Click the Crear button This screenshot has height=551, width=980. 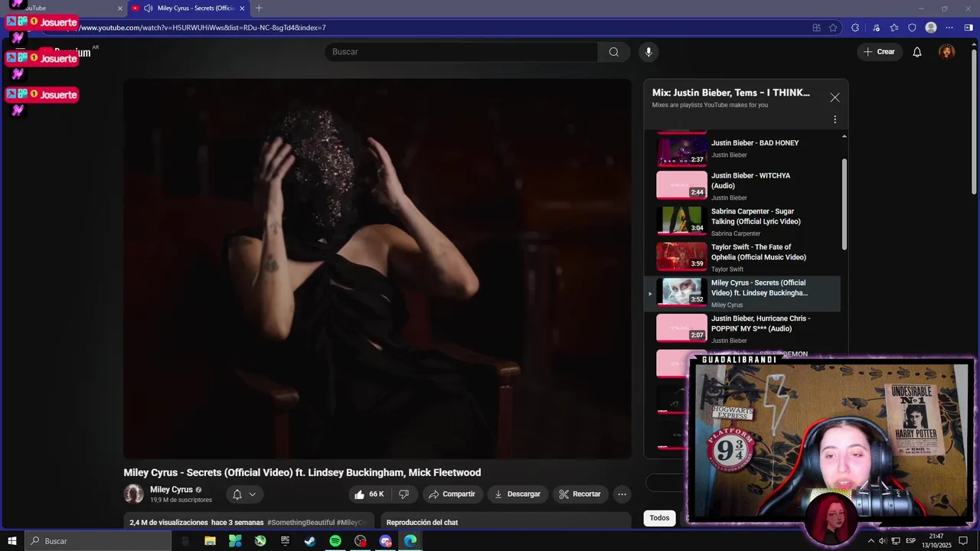[879, 52]
